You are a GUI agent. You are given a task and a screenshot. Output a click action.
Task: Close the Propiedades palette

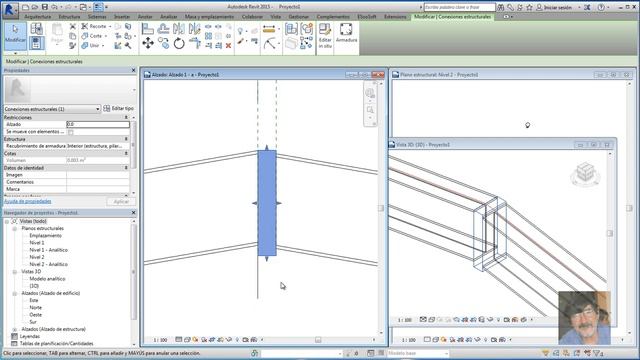pos(133,70)
